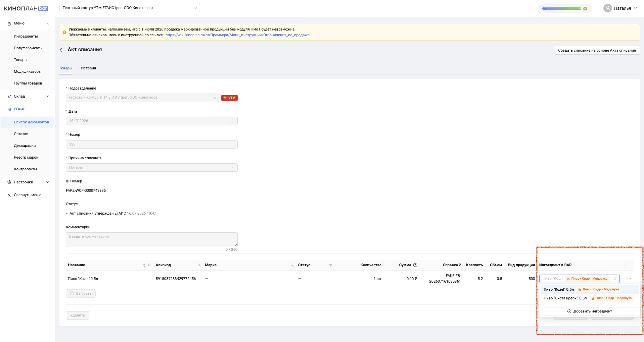The height and width of the screenshot is (342, 644).
Task: Click the Ингредиент в BAR search box
Action: pyautogui.click(x=579, y=279)
